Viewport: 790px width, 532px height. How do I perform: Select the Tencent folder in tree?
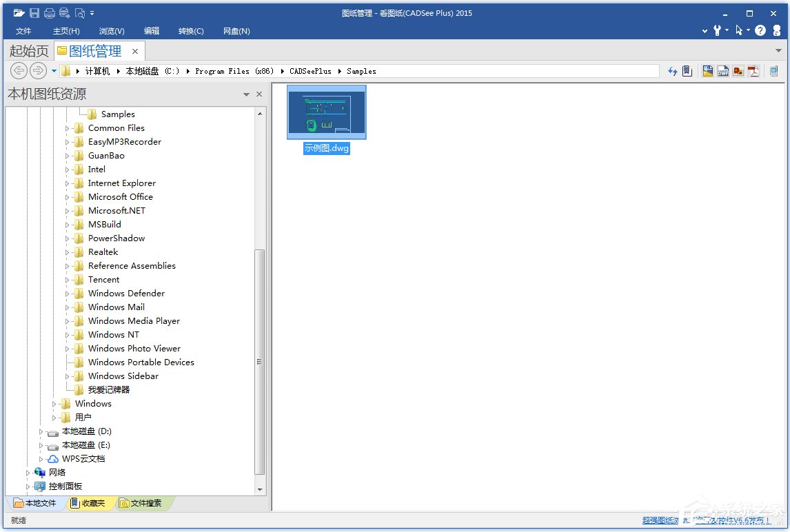pos(103,280)
